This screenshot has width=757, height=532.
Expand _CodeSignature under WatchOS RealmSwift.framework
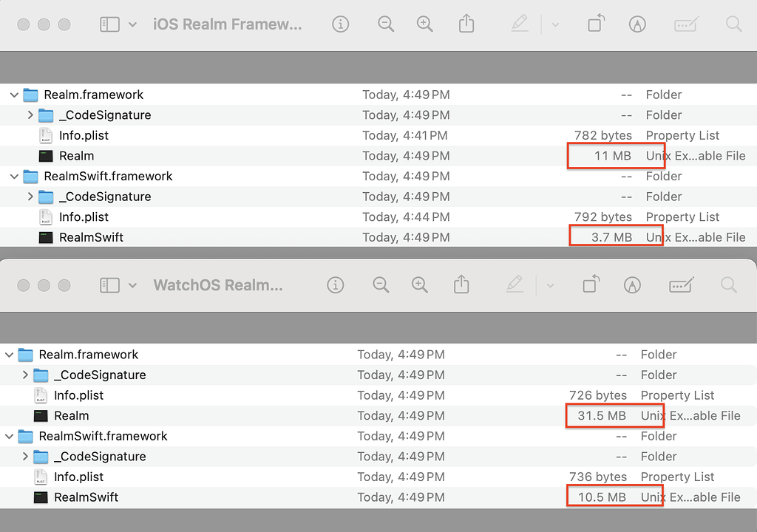pos(24,457)
